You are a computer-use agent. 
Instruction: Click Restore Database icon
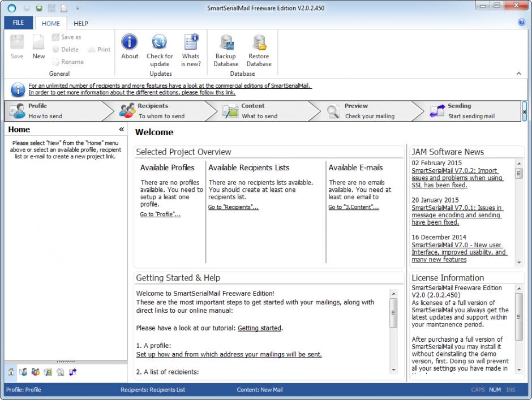(259, 50)
